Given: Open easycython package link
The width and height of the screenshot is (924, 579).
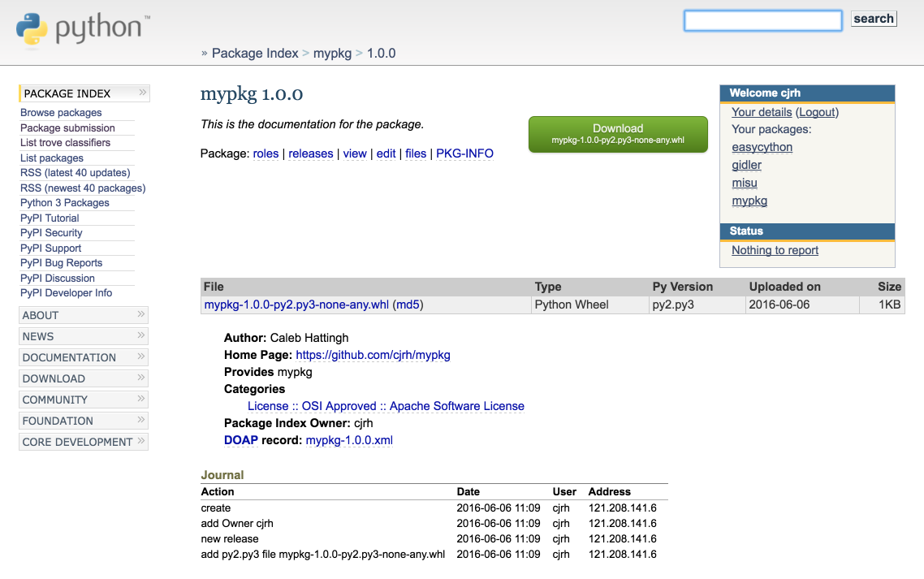Looking at the screenshot, I should tap(762, 148).
